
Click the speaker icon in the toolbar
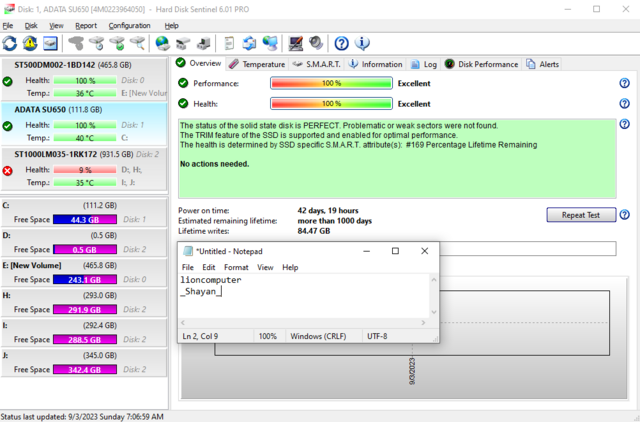coord(316,43)
